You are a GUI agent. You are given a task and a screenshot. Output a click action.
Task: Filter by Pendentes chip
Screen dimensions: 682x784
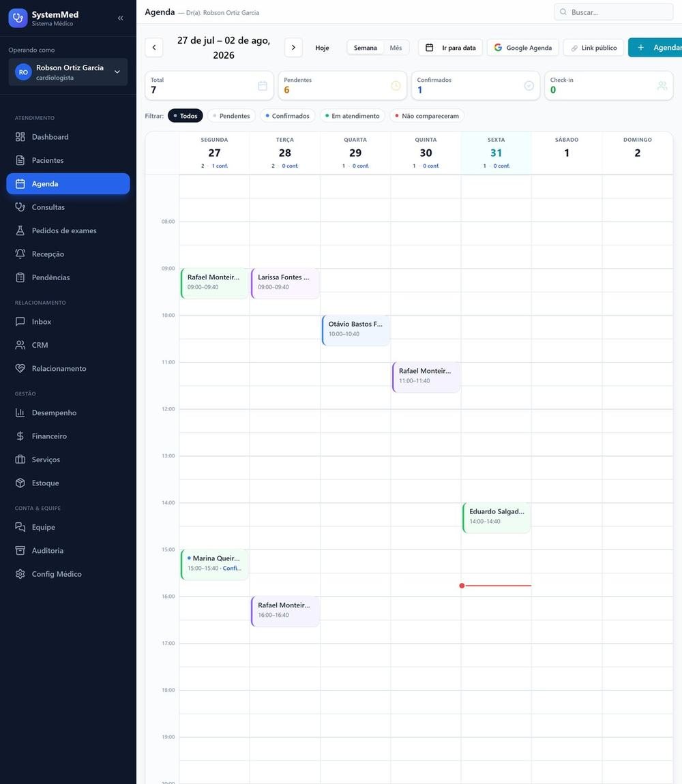pos(231,116)
